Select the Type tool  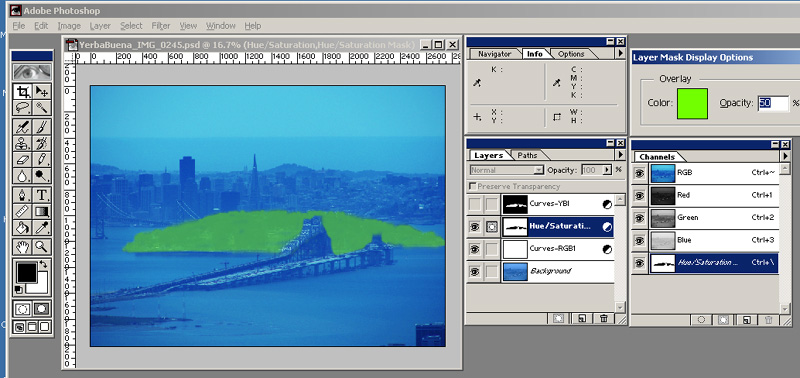click(x=41, y=195)
